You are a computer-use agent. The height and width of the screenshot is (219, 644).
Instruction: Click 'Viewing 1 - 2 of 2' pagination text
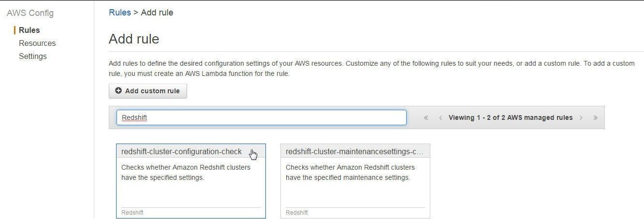pyautogui.click(x=511, y=117)
